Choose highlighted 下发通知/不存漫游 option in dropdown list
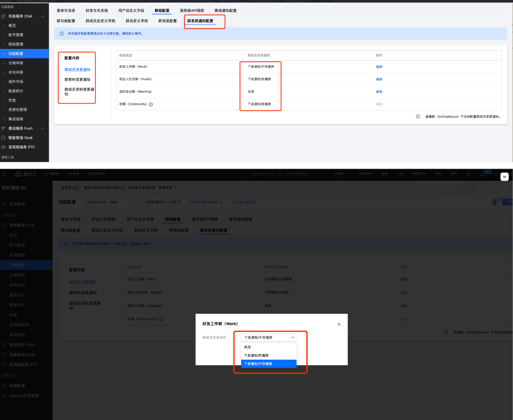This screenshot has height=420, width=513. tap(269, 364)
